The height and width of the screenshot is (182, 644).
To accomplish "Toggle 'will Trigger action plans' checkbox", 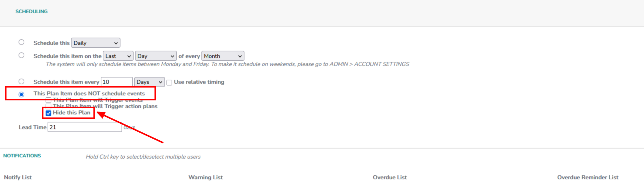I will point(49,106).
